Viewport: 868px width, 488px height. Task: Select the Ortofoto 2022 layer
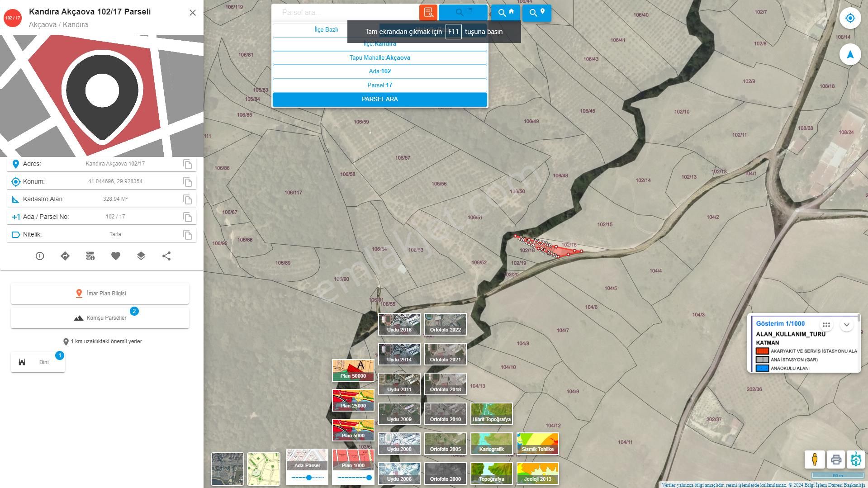pos(446,324)
